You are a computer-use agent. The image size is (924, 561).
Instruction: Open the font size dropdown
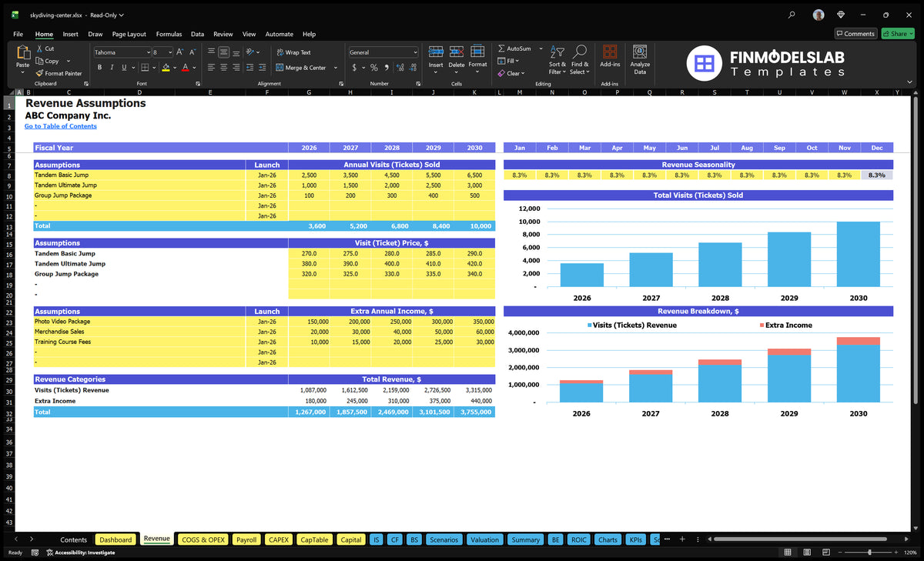tap(169, 52)
